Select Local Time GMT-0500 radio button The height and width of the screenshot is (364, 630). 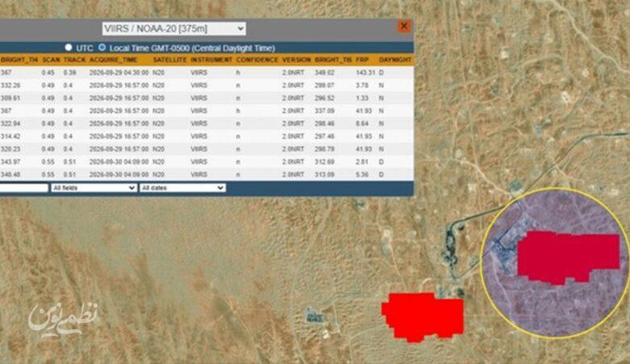point(102,48)
